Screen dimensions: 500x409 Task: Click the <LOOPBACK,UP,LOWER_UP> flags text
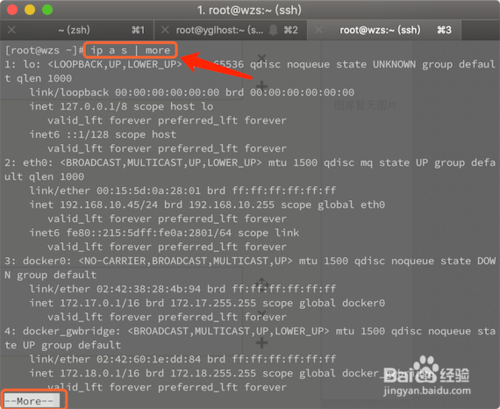point(115,64)
